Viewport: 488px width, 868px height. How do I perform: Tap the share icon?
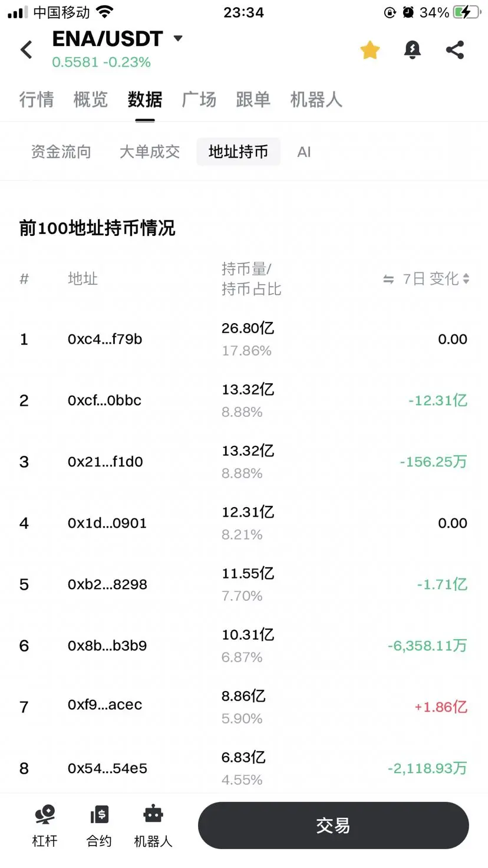pos(455,50)
